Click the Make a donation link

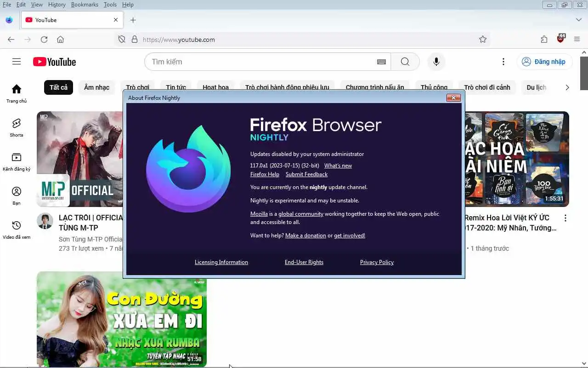305,236
